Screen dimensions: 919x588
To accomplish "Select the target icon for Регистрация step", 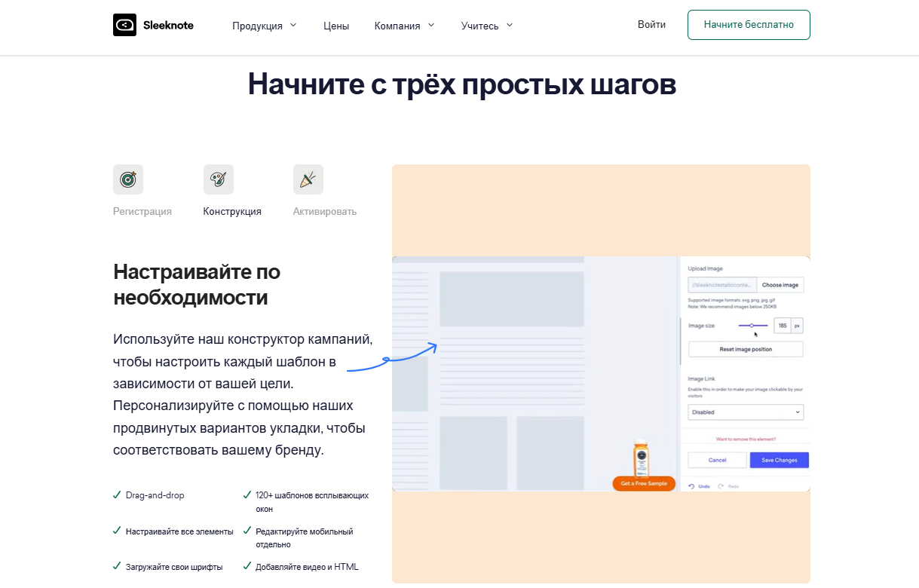I will 127,179.
